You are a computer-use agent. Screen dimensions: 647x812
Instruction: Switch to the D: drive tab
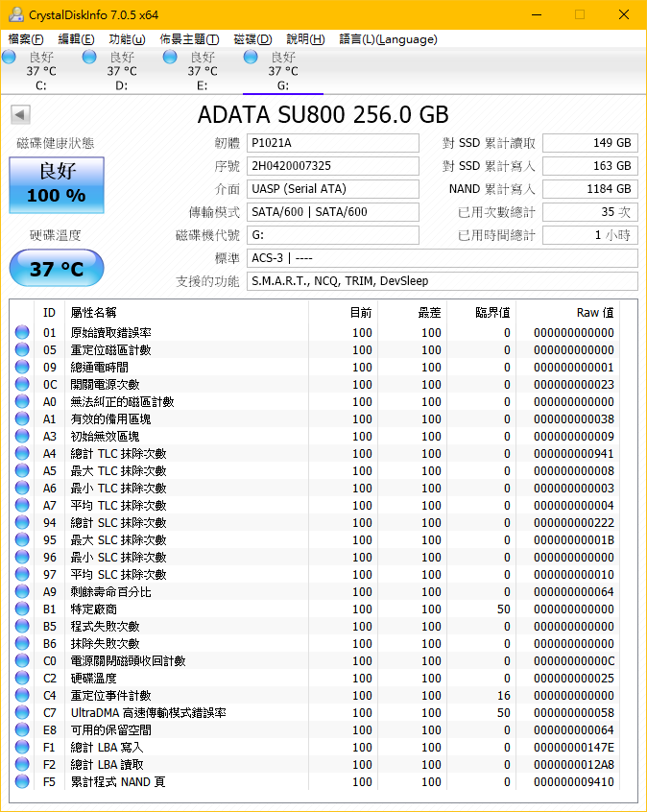click(122, 71)
